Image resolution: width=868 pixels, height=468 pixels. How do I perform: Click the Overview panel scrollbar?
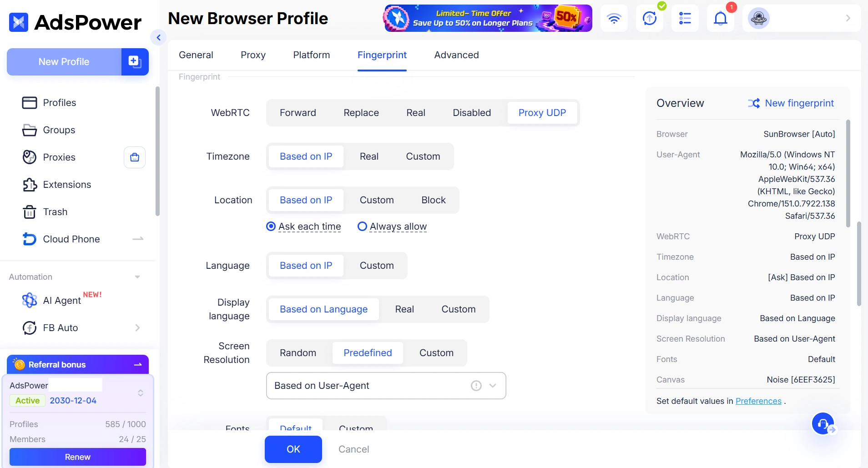click(848, 173)
